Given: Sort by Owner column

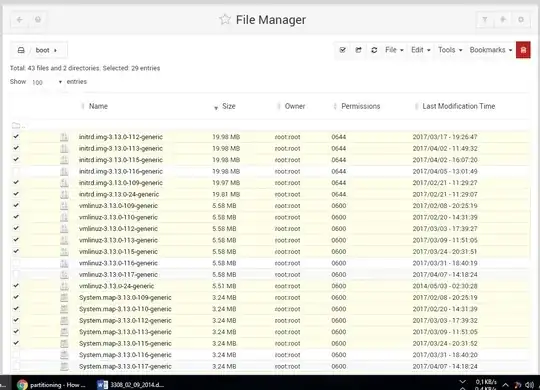Looking at the screenshot, I should coord(295,106).
